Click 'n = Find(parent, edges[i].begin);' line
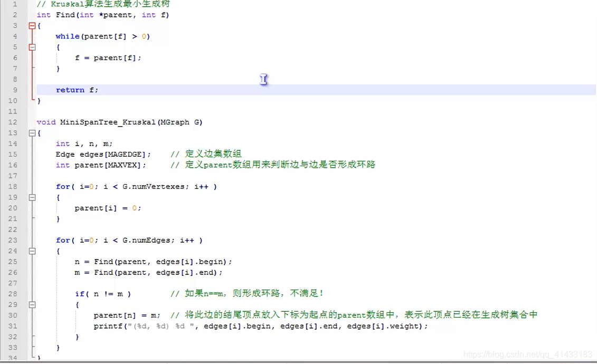The width and height of the screenshot is (597, 364). (x=154, y=262)
